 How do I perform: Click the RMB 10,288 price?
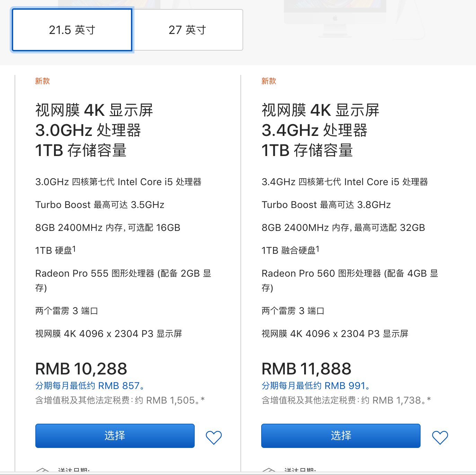pos(81,369)
